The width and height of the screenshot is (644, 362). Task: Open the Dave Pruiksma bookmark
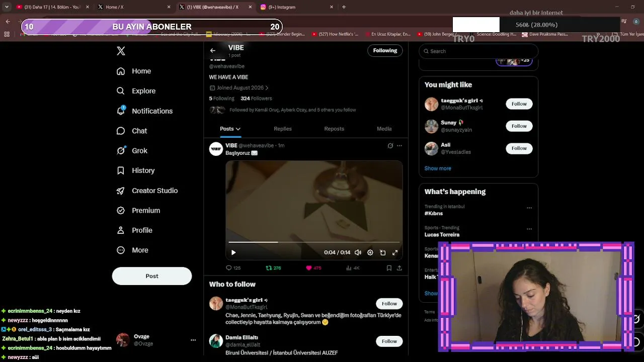pyautogui.click(x=545, y=34)
